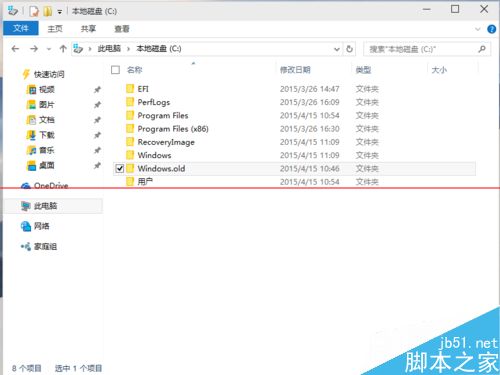Switch to the View (查看) ribbon tab

coord(122,29)
